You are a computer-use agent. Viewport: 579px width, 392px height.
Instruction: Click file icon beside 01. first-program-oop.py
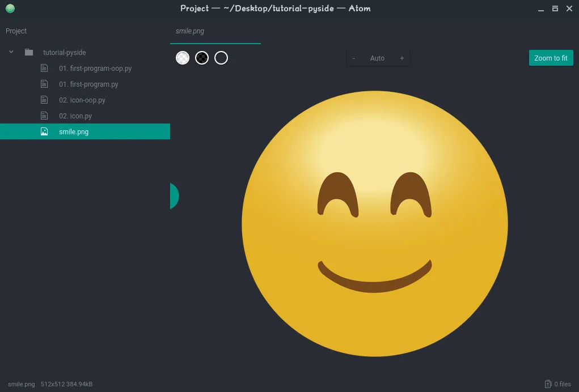[x=44, y=68]
